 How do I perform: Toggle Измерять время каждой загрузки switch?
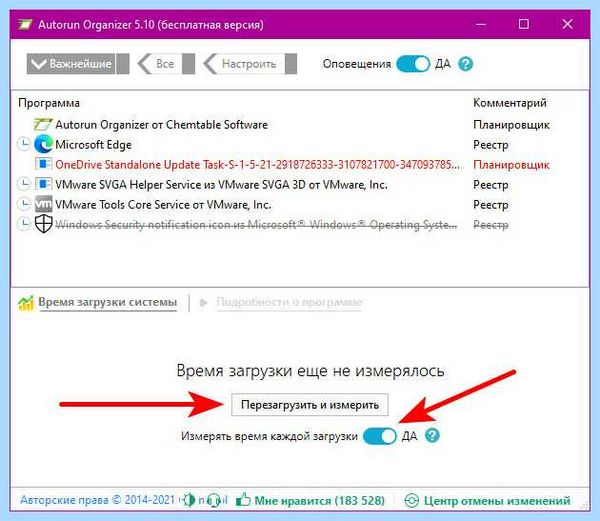pyautogui.click(x=380, y=436)
